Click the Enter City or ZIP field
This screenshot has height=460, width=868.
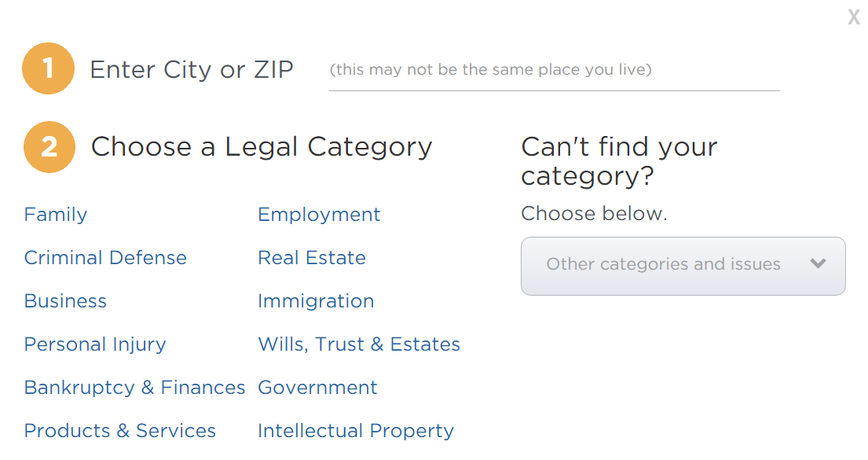pyautogui.click(x=554, y=71)
